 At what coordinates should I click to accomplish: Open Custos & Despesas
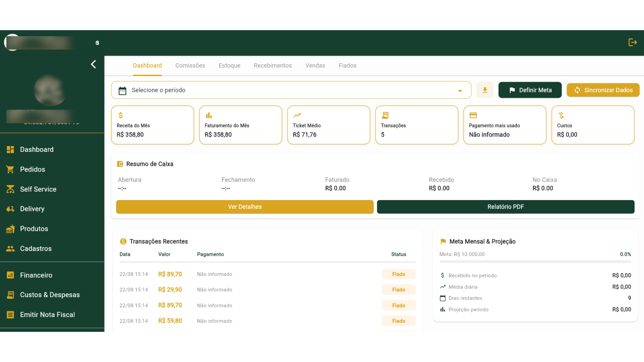pos(50,295)
